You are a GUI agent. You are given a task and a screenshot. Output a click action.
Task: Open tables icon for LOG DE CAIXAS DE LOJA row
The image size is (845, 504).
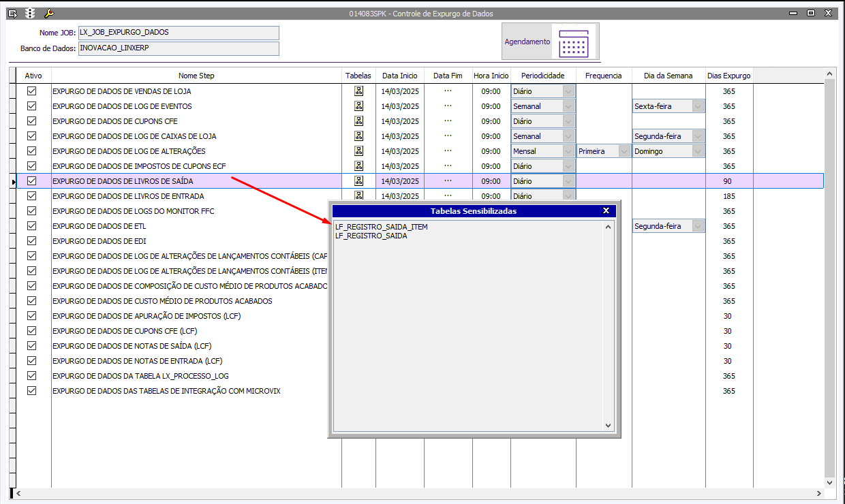coord(359,136)
